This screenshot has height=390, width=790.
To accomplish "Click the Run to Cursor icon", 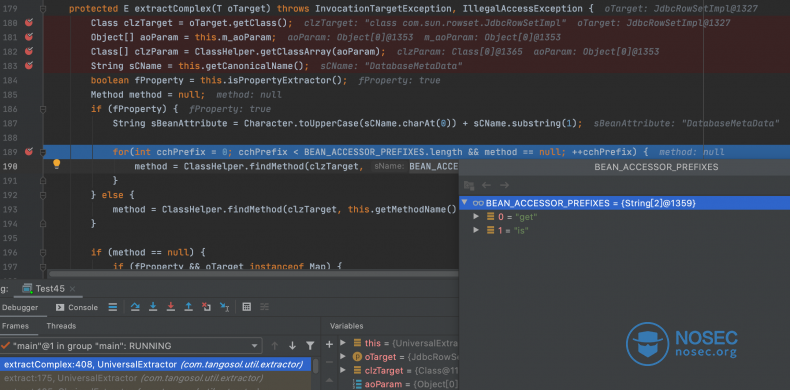I will 225,307.
